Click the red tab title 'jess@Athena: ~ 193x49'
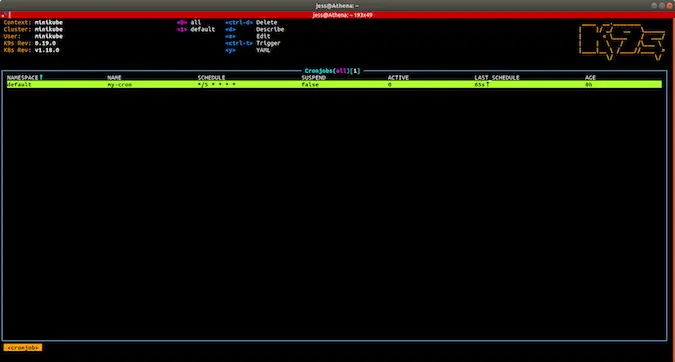675x362 pixels. (x=342, y=15)
